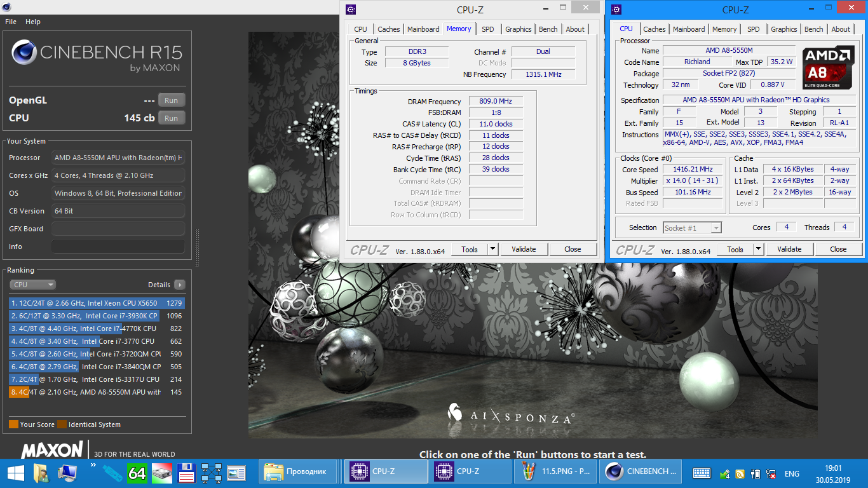Screen dimensions: 868x488
Task: Switch to the 11.5.PNG Paint taskbar button
Action: coord(555,471)
